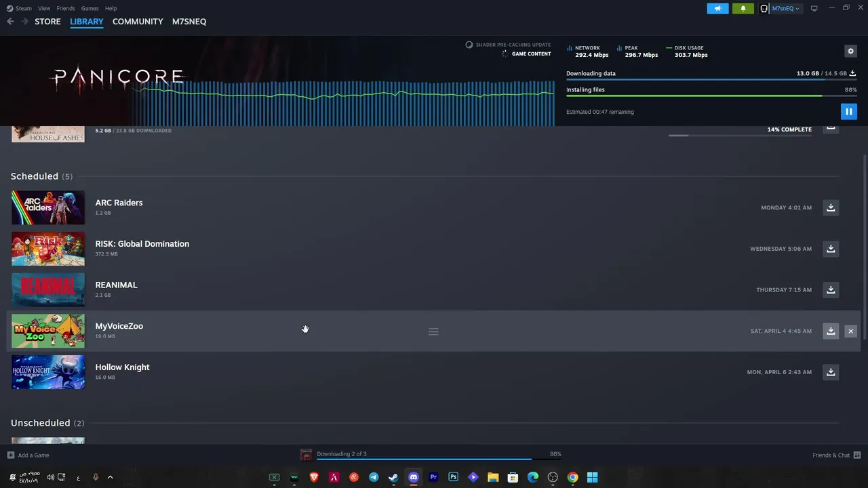The height and width of the screenshot is (488, 868).
Task: Click the taskbar volume icon
Action: pos(50,477)
